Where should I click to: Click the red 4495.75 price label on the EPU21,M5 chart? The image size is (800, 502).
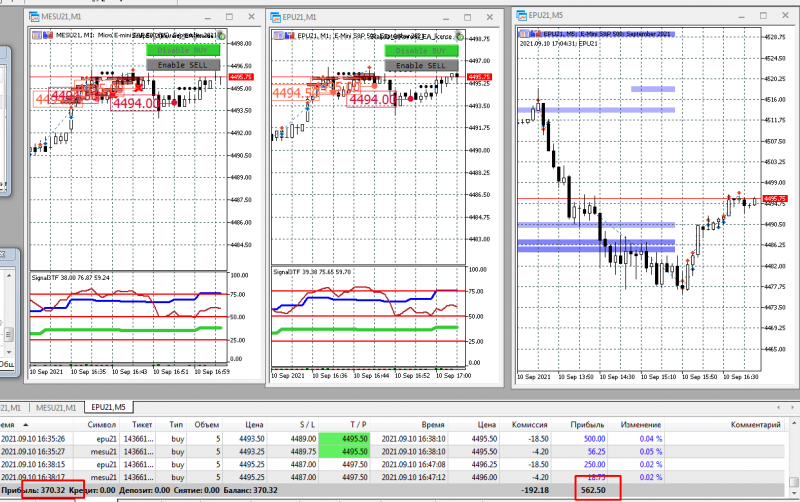tap(775, 198)
